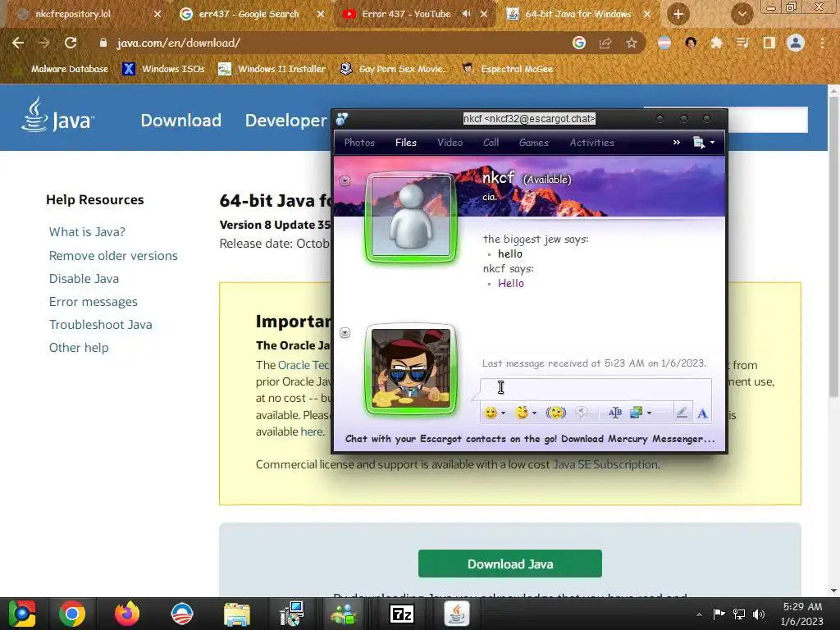
Task: Open the winks picker icon
Action: point(521,412)
